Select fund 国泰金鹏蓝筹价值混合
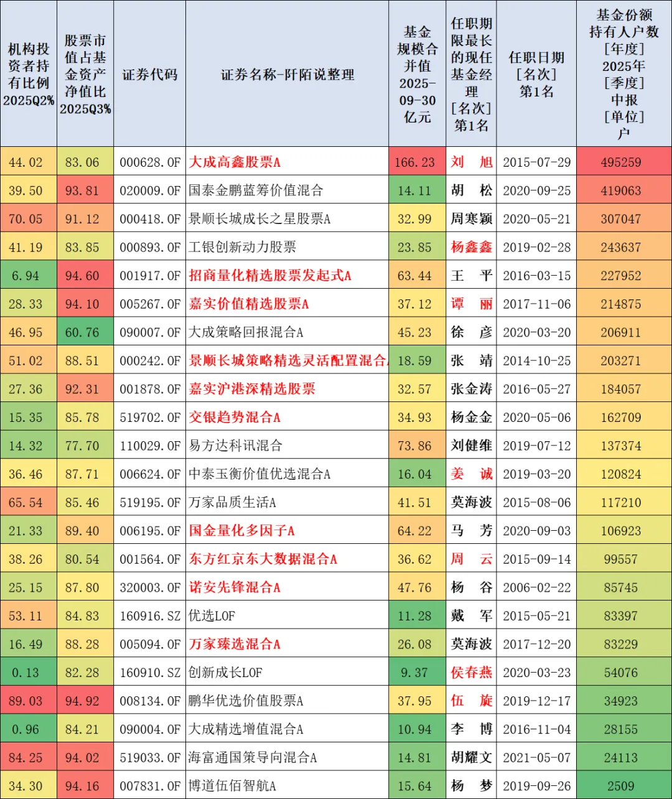672x799 pixels. click(x=256, y=190)
